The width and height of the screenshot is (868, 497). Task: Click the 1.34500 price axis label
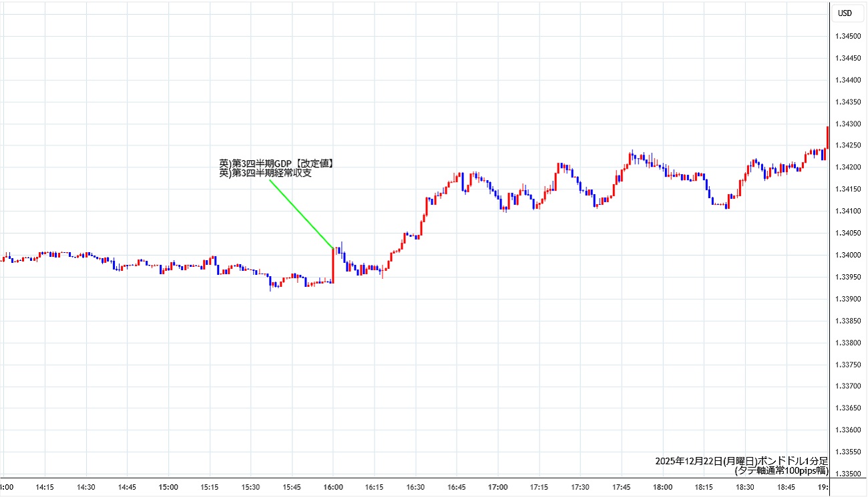847,36
